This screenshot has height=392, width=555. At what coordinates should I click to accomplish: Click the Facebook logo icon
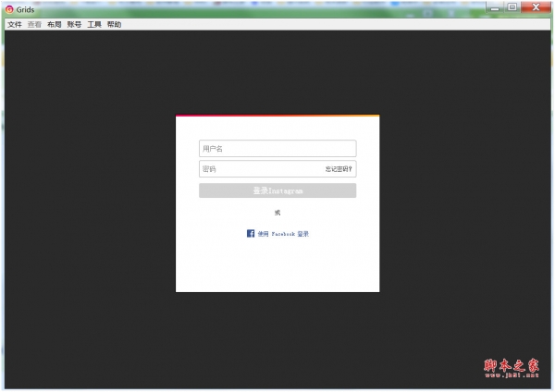[251, 234]
